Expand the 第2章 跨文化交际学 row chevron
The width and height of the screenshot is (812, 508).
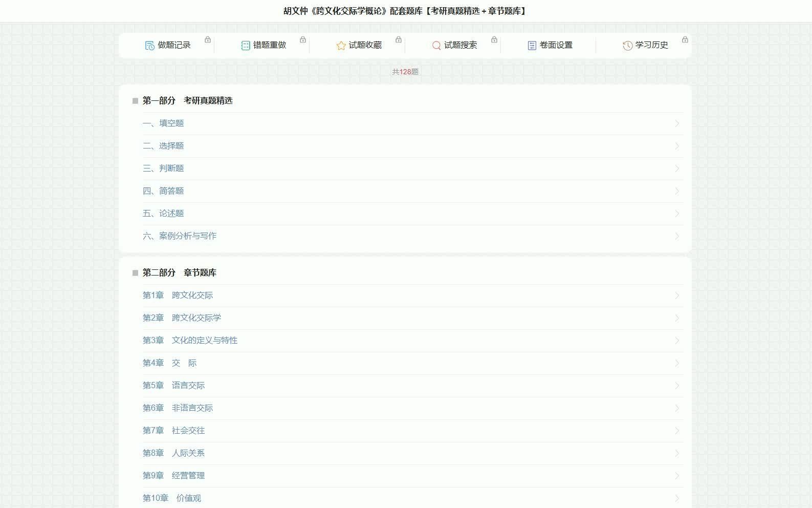(x=677, y=318)
